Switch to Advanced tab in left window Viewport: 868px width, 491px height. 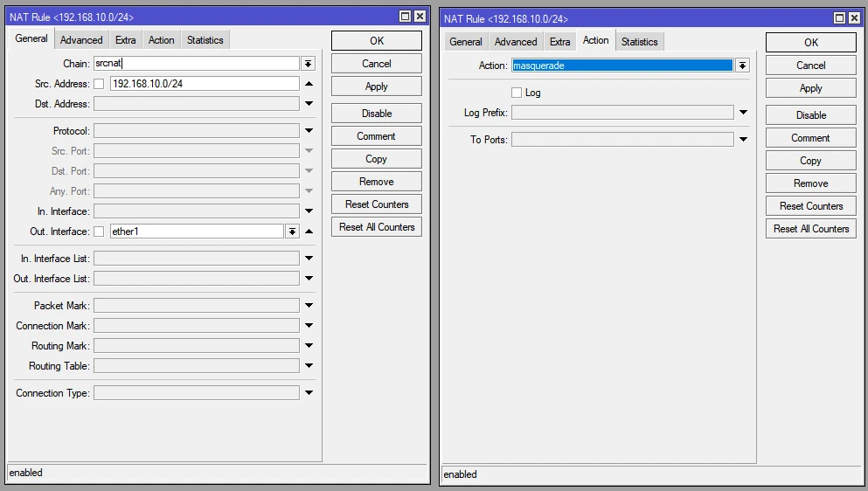tap(81, 40)
